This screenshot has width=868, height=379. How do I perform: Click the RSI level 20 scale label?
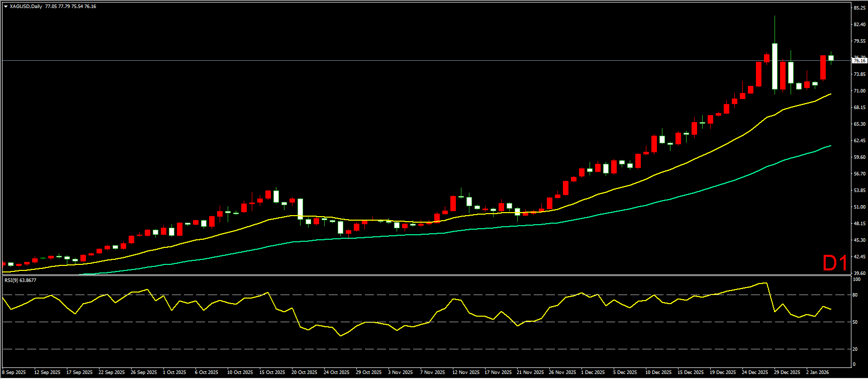[855, 349]
